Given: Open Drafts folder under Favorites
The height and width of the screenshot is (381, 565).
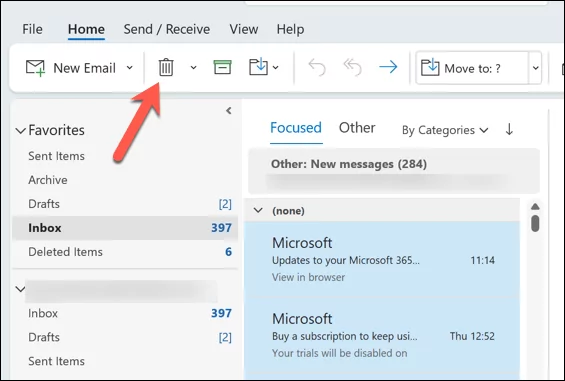Looking at the screenshot, I should click(x=44, y=204).
